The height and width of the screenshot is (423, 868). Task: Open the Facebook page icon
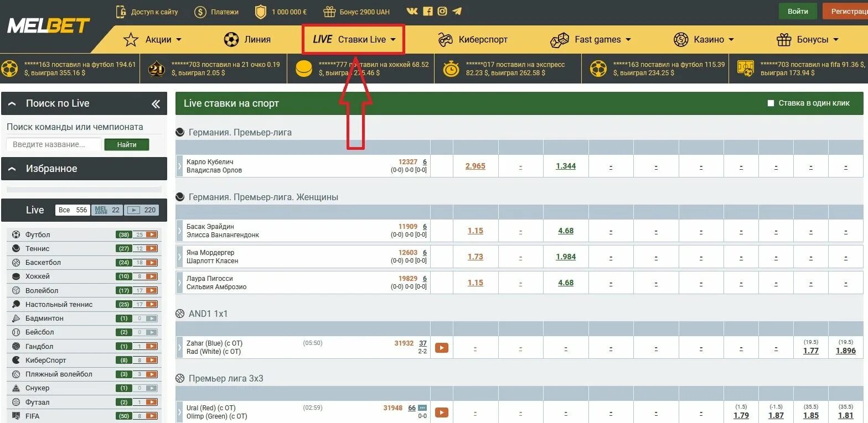pos(427,11)
